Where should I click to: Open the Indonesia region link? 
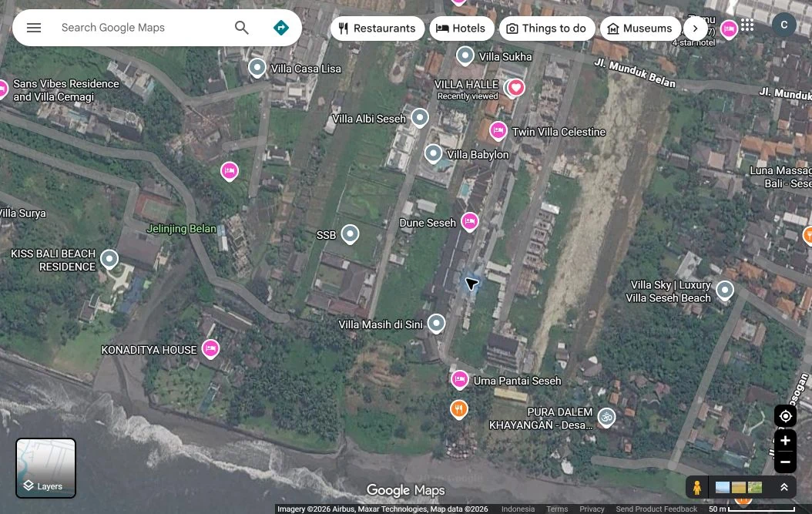pos(518,509)
